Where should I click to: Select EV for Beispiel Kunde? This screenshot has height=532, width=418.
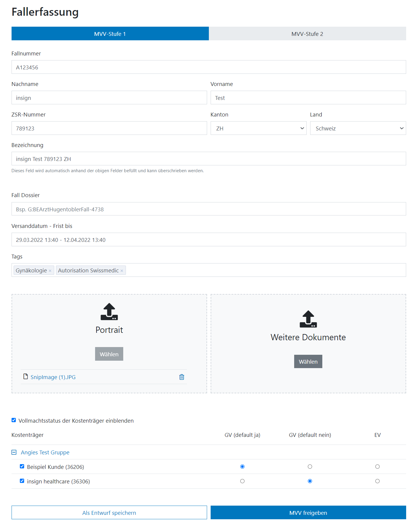click(377, 467)
